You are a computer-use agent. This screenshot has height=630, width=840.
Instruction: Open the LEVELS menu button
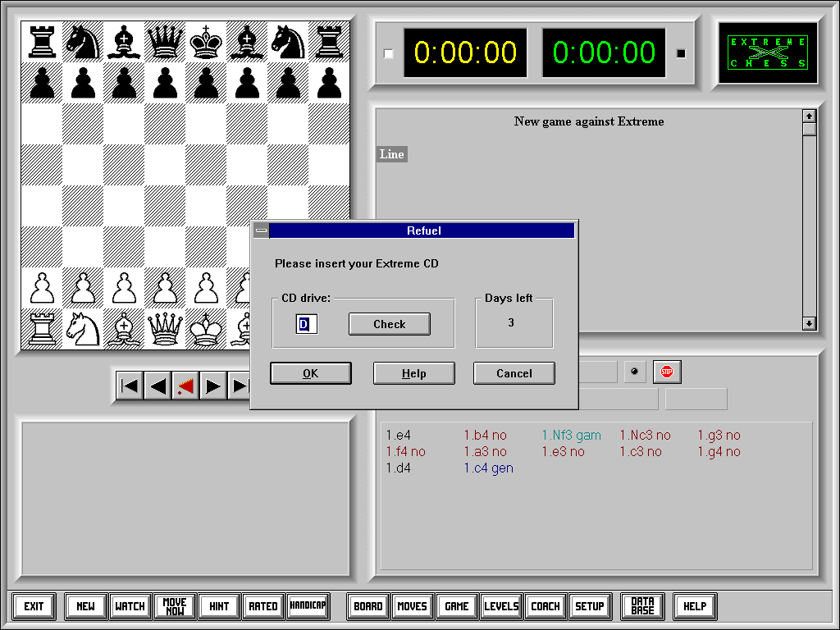click(501, 606)
